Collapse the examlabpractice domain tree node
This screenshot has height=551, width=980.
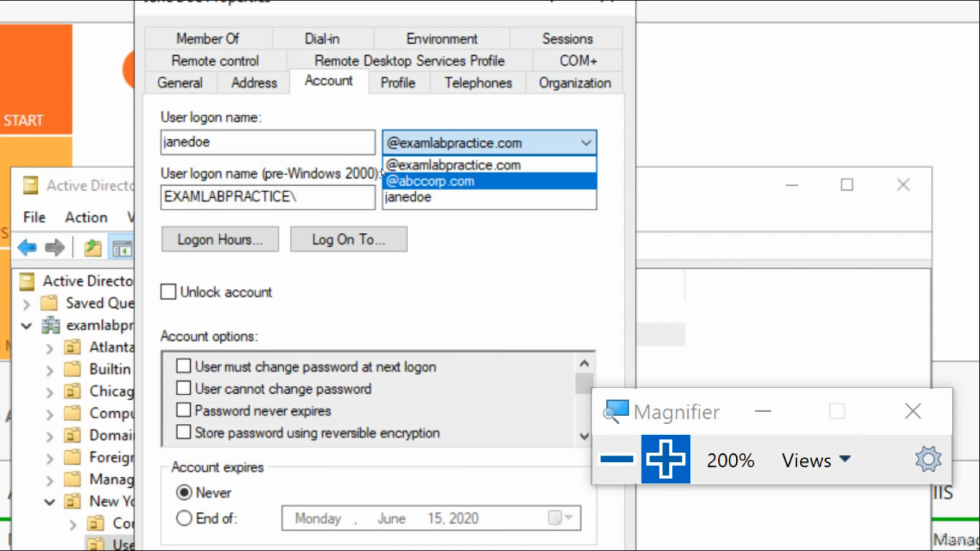click(27, 326)
